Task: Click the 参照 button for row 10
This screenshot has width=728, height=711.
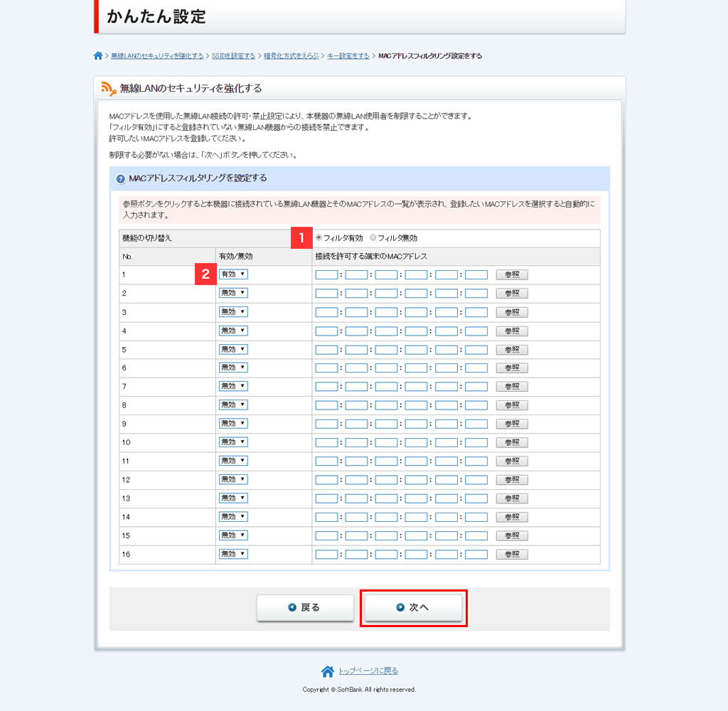Action: coord(512,442)
